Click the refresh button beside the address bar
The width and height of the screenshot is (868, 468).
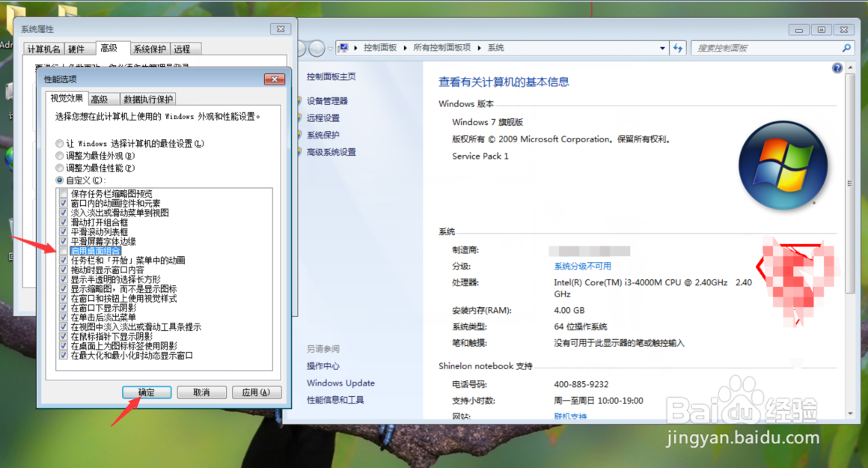[678, 48]
